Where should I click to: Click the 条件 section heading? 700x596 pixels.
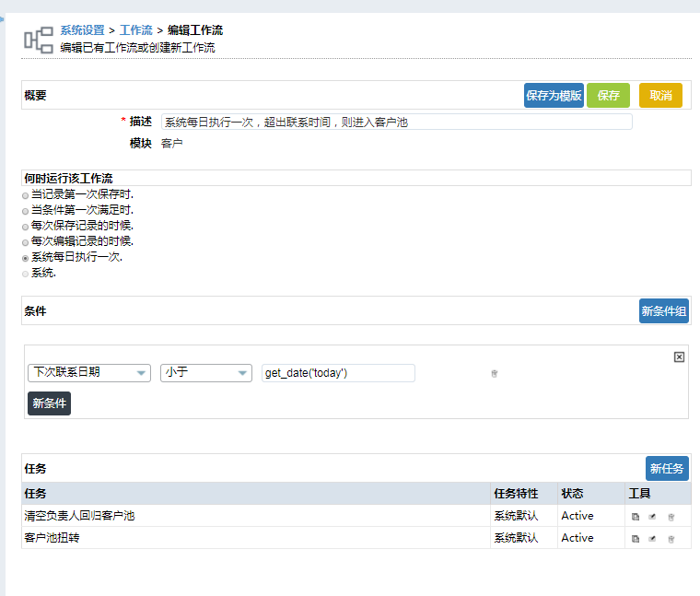pos(35,310)
